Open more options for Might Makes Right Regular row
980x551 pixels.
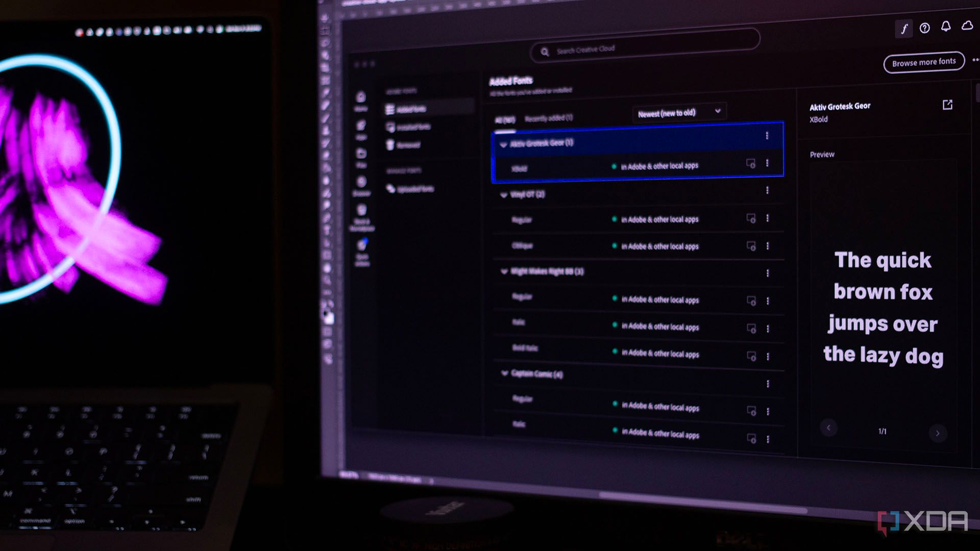tap(768, 301)
